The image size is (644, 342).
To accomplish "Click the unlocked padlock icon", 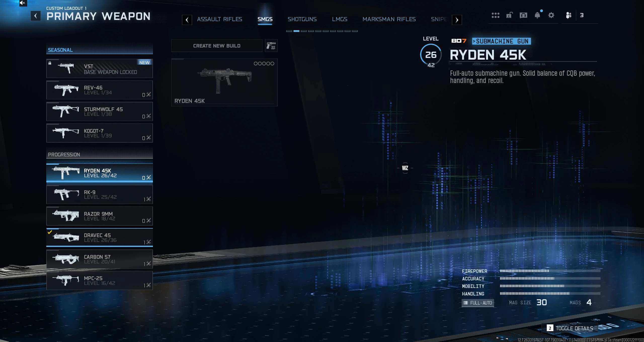I will tap(509, 15).
